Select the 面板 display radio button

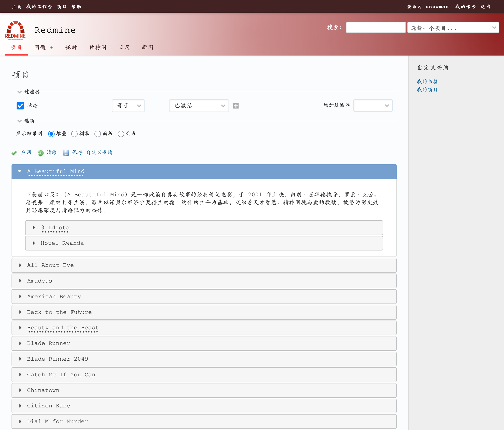click(x=97, y=134)
